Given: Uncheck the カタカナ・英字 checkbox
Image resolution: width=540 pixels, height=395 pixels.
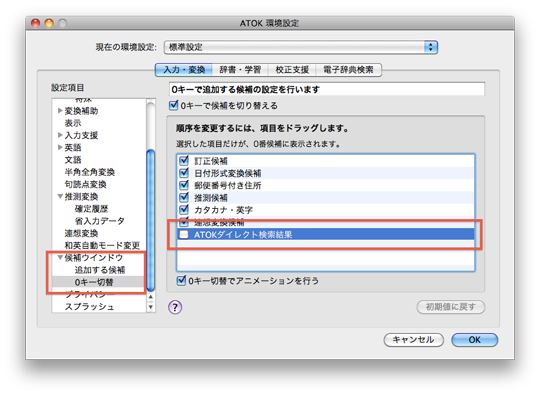Looking at the screenshot, I should [184, 209].
